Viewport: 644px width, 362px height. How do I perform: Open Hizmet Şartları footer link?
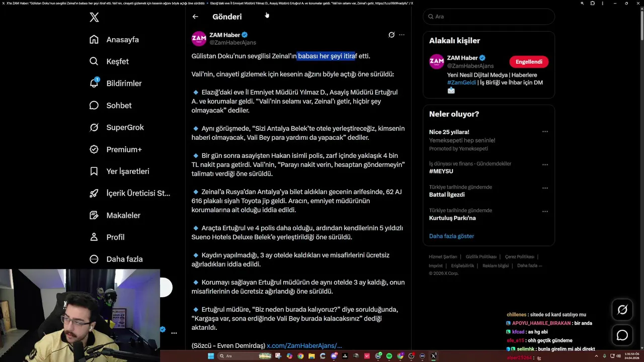click(x=443, y=257)
